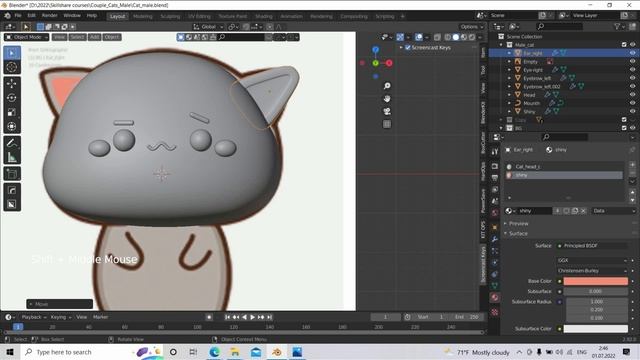Open the Global transform orientation dropdown
Screen dimensions: 640x360
209,27
